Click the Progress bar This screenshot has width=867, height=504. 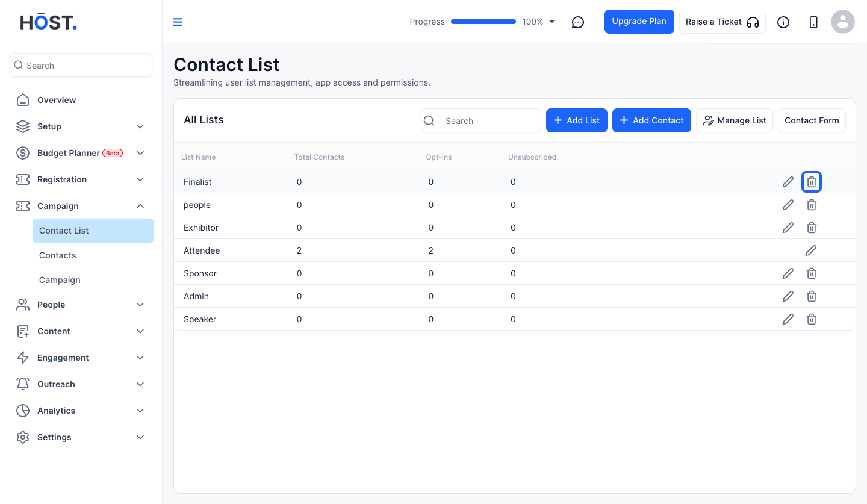point(483,22)
